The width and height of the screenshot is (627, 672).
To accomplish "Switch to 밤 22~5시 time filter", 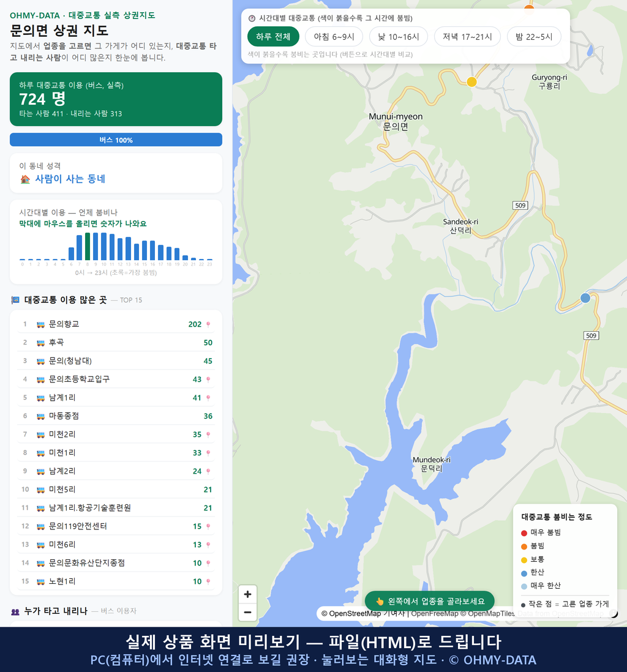I will pyautogui.click(x=534, y=37).
